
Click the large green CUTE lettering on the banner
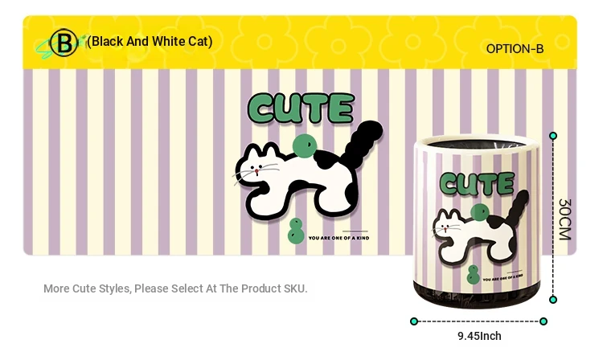click(x=301, y=108)
